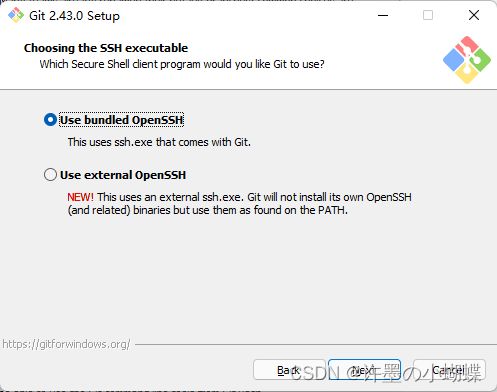Continue installation with the Next button
497x392 pixels.
(364, 370)
